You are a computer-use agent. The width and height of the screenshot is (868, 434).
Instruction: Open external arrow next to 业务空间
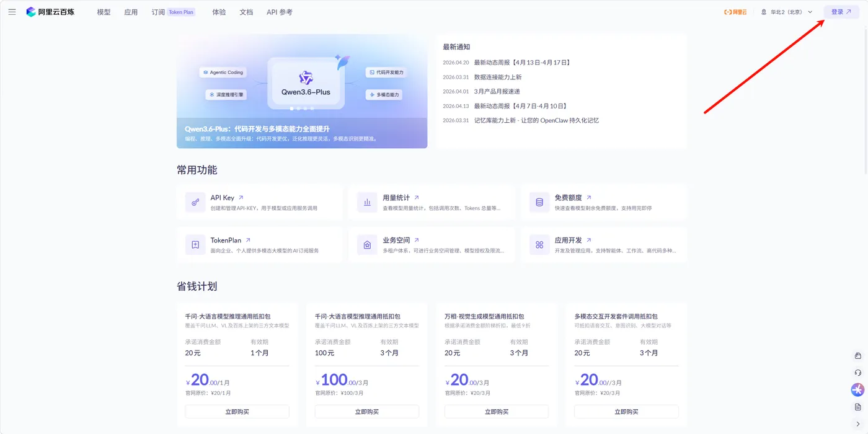pyautogui.click(x=417, y=240)
